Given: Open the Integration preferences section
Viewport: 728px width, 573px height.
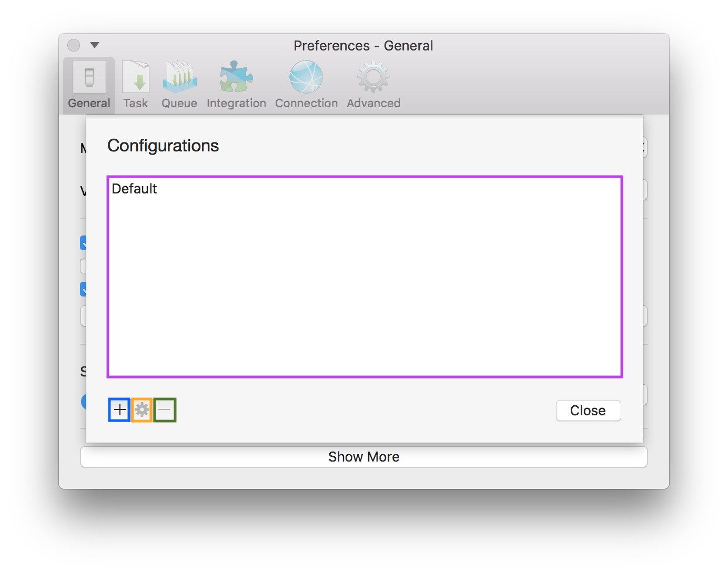Looking at the screenshot, I should [x=236, y=84].
